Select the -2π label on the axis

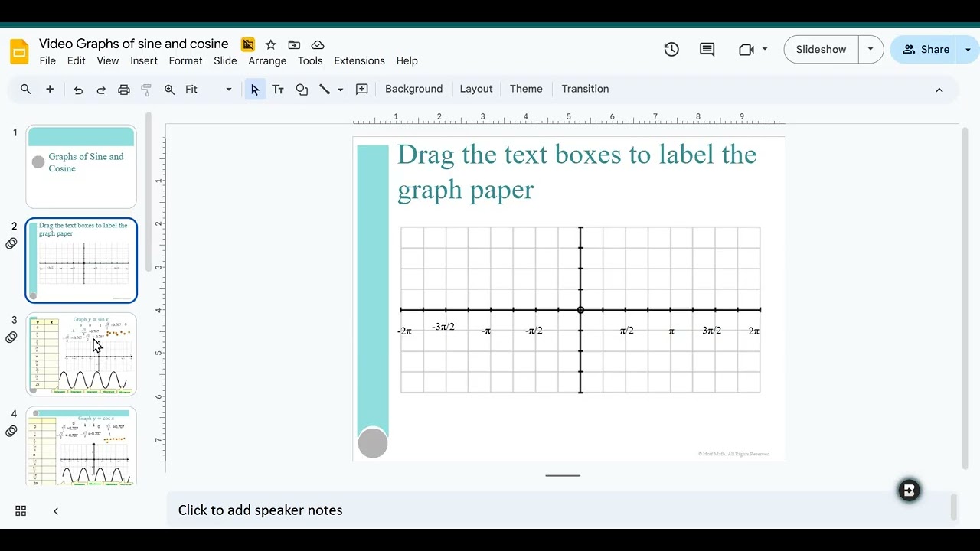tap(404, 331)
